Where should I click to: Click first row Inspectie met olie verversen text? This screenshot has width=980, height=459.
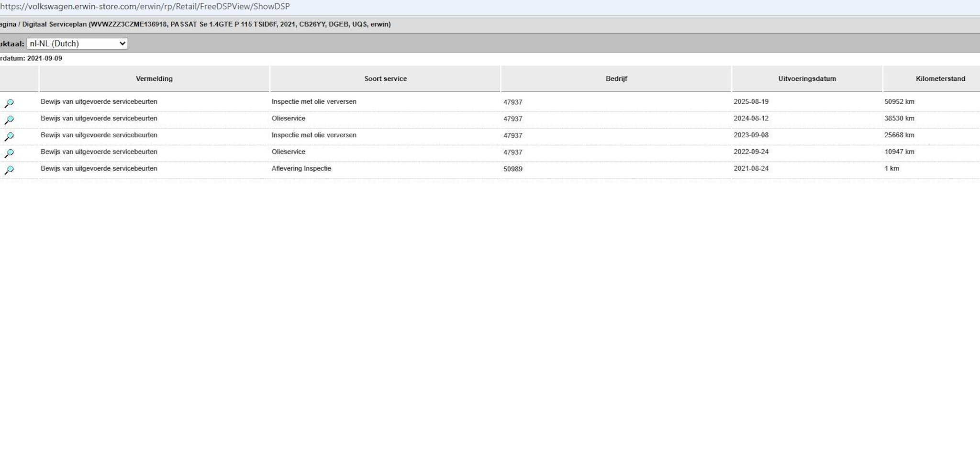point(313,102)
